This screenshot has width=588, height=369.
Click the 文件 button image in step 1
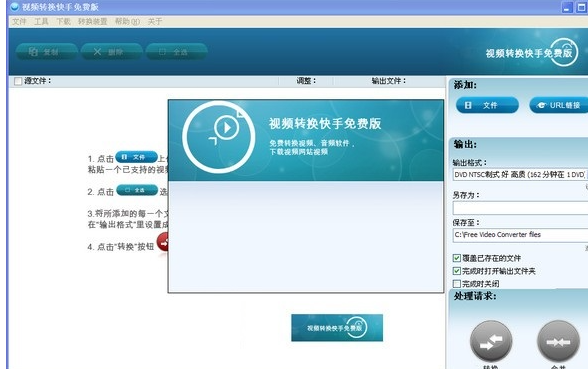click(x=136, y=157)
